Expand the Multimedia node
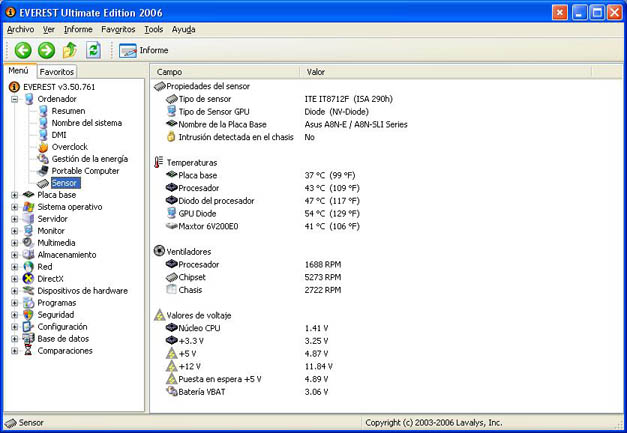627x433 pixels. tap(14, 243)
